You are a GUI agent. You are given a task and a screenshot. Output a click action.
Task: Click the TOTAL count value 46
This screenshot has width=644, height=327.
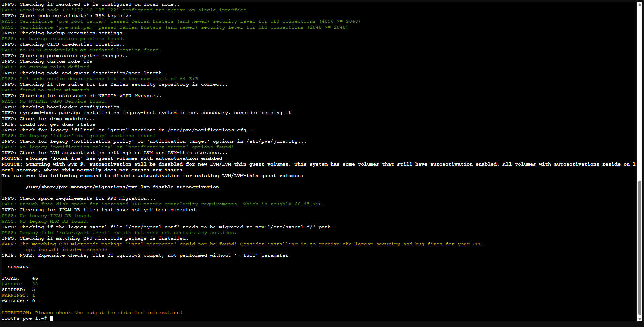coord(35,278)
